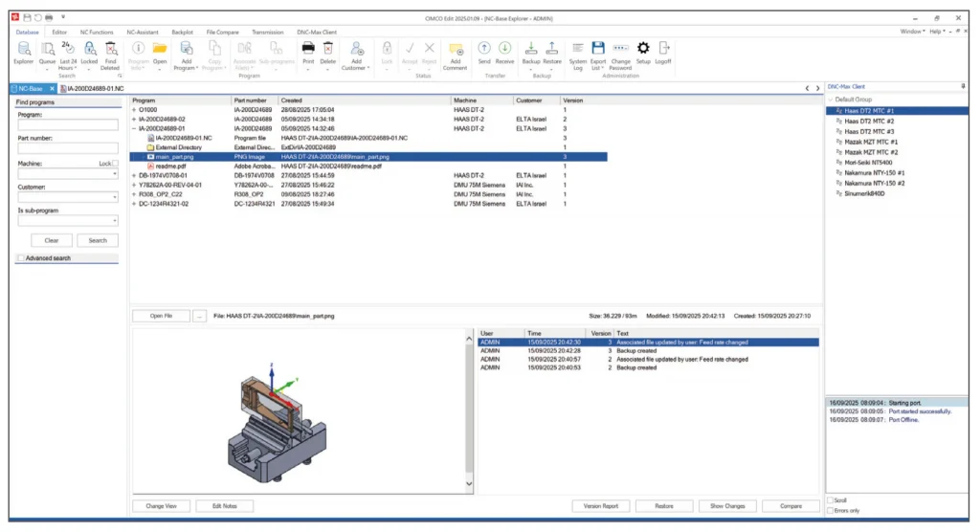Expand the O1000 program tree row
This screenshot has height=532, width=980.
click(x=134, y=110)
